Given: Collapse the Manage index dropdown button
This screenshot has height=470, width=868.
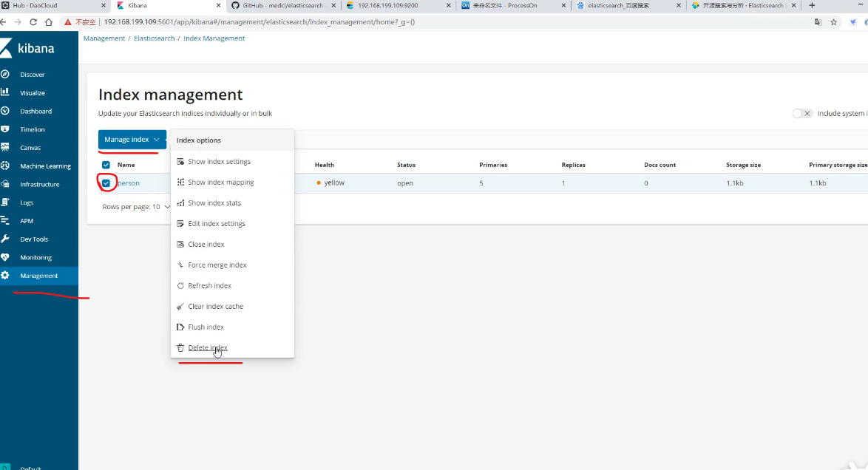Looking at the screenshot, I should click(x=132, y=140).
